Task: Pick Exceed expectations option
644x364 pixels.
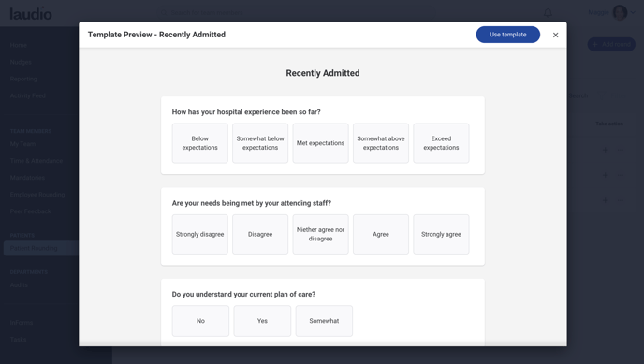Action: [441, 143]
